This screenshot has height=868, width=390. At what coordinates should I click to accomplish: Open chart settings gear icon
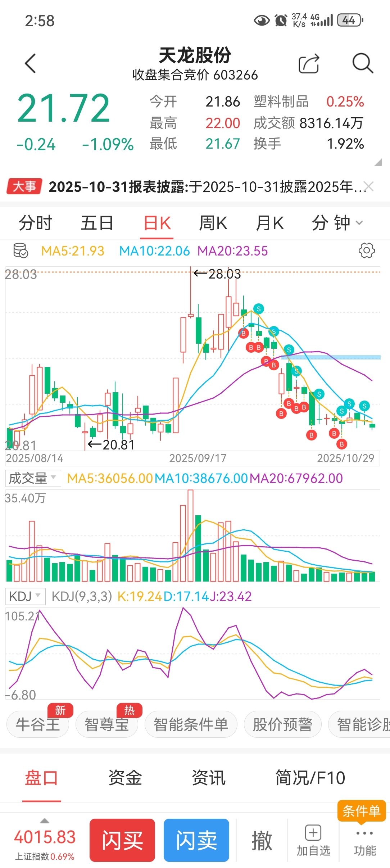pyautogui.click(x=367, y=250)
